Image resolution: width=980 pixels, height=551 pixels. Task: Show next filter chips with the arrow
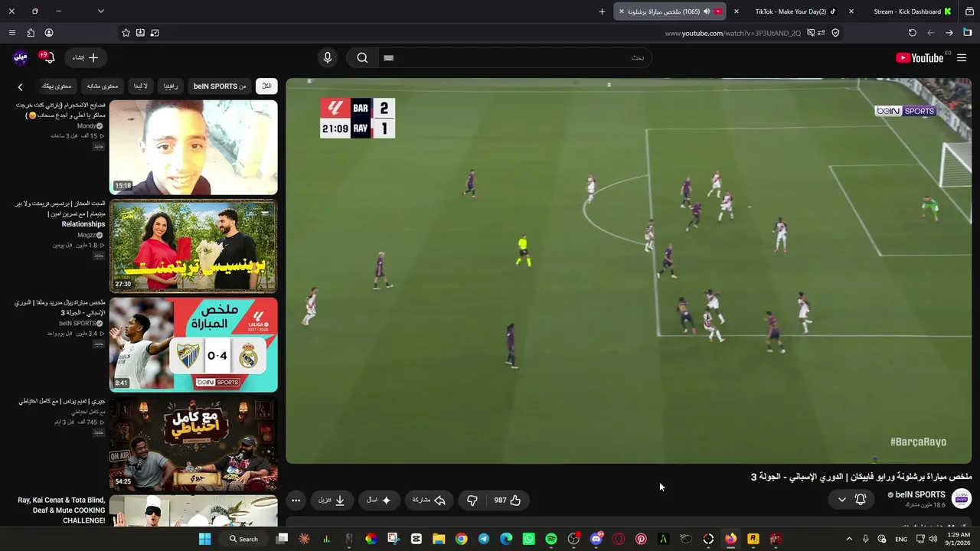click(x=21, y=87)
